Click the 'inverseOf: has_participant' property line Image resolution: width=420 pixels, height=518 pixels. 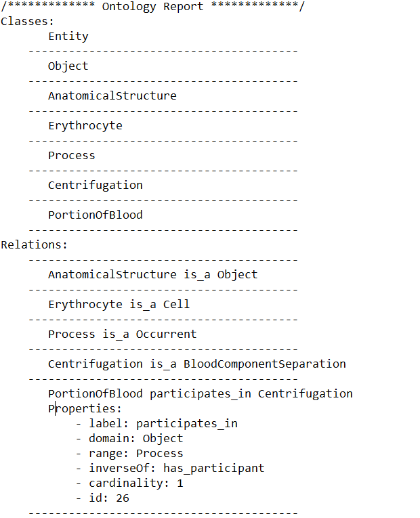pyautogui.click(x=176, y=469)
